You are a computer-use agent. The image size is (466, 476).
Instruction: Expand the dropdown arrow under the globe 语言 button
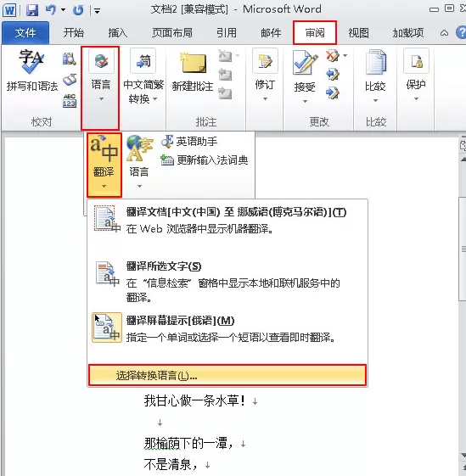point(139,186)
